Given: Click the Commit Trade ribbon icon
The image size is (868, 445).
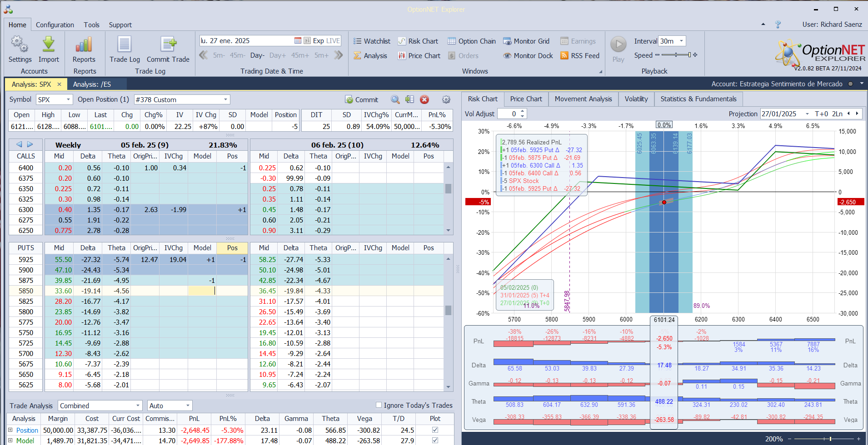Looking at the screenshot, I should 168,49.
